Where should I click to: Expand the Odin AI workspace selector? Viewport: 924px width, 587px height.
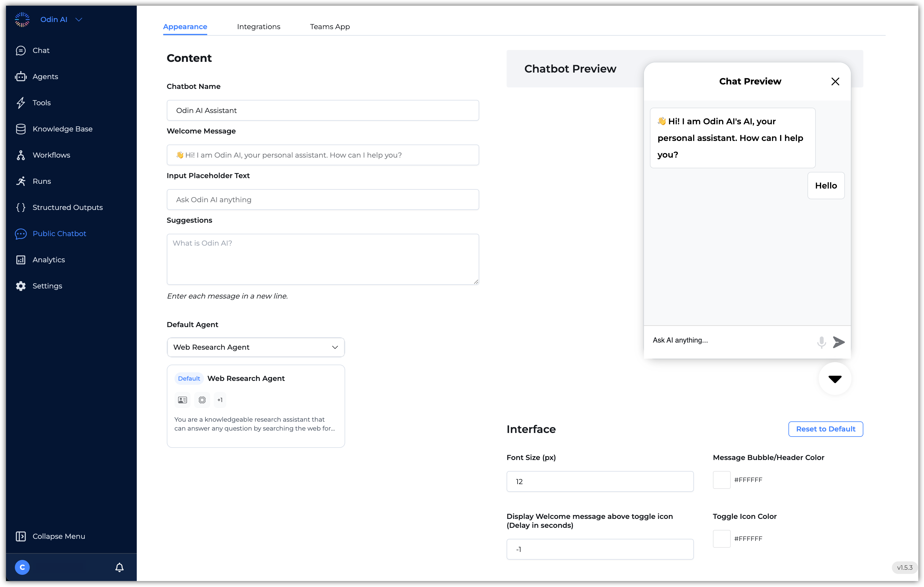click(x=79, y=19)
